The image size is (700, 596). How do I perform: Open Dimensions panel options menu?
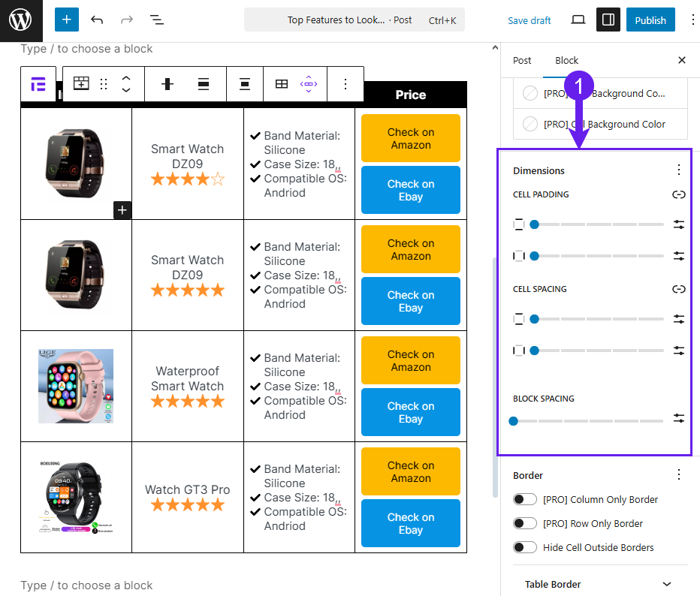pos(678,170)
